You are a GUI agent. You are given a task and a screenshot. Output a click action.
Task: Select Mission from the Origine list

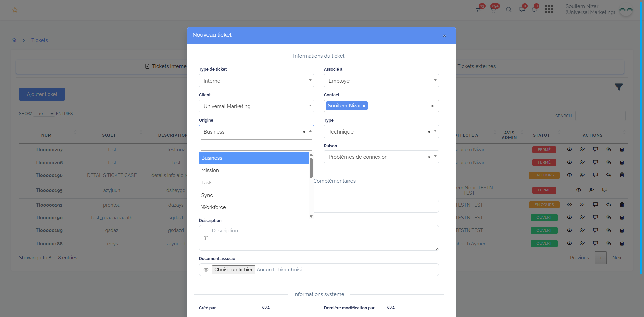point(210,170)
